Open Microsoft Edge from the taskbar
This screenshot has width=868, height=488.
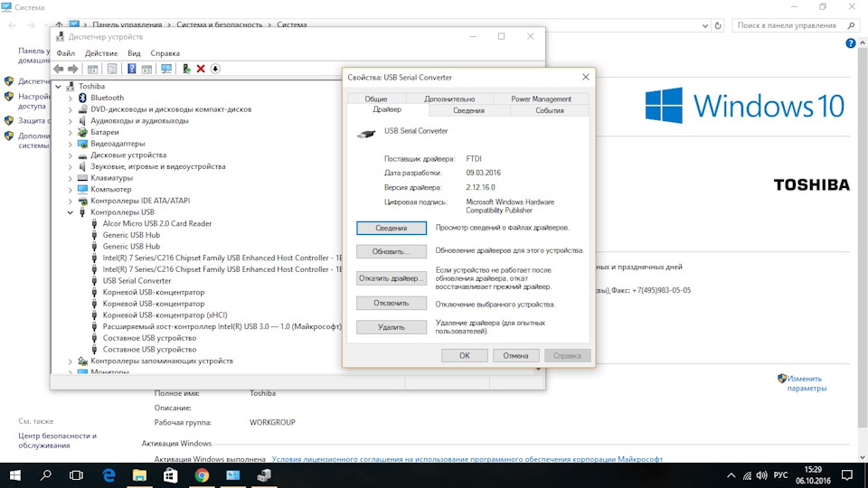[109, 475]
